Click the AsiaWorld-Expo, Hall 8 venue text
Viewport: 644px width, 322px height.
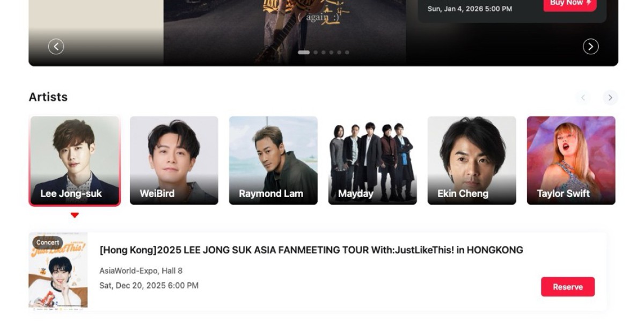coord(141,270)
